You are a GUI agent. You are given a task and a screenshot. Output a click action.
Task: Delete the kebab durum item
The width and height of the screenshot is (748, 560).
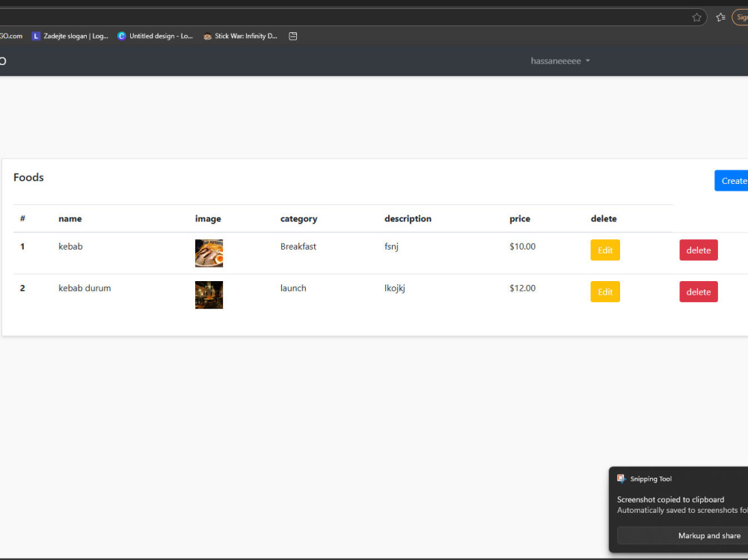click(x=699, y=292)
